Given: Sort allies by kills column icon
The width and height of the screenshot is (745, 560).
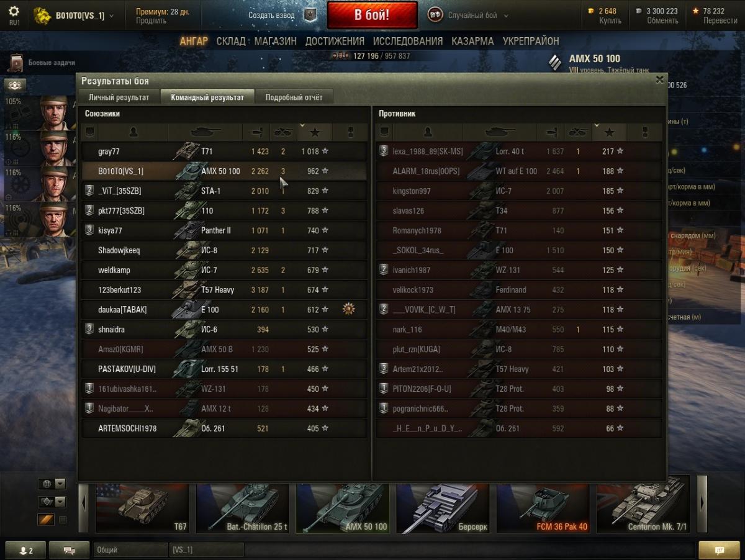Looking at the screenshot, I should [284, 132].
